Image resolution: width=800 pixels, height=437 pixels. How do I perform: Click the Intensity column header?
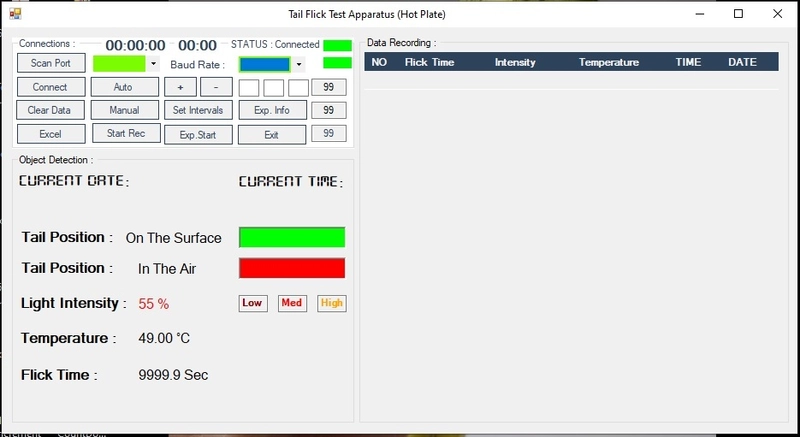click(x=515, y=62)
